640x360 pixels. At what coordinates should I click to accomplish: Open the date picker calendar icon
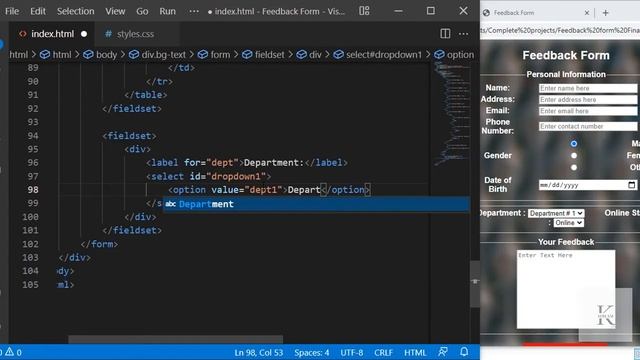(631, 185)
